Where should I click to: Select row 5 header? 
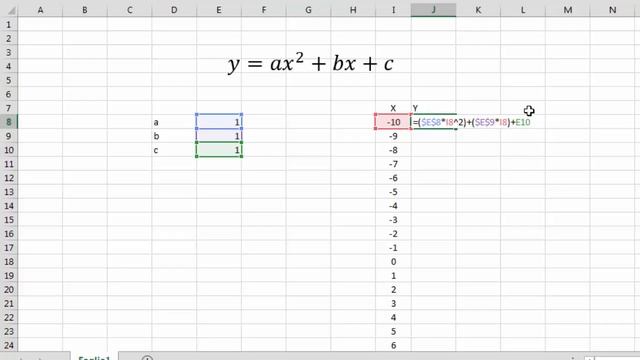coord(9,80)
